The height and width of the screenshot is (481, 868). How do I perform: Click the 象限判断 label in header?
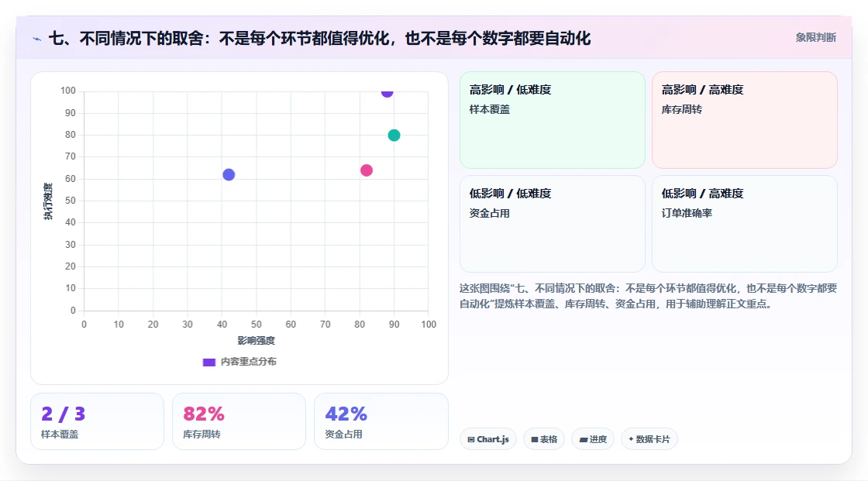pos(815,38)
